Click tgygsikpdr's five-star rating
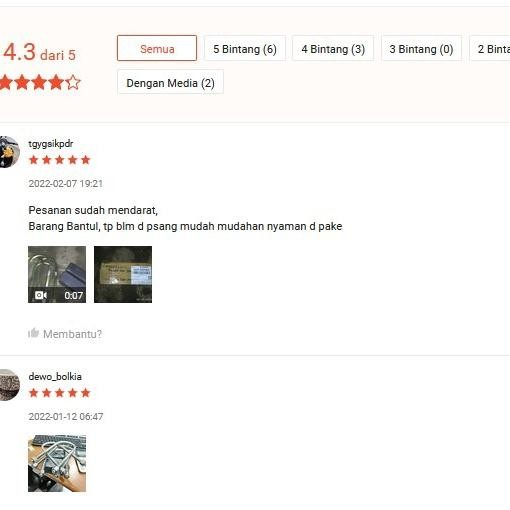 [x=60, y=160]
